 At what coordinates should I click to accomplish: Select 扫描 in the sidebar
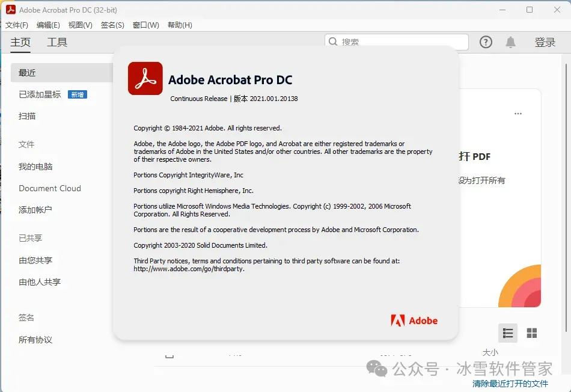[27, 116]
